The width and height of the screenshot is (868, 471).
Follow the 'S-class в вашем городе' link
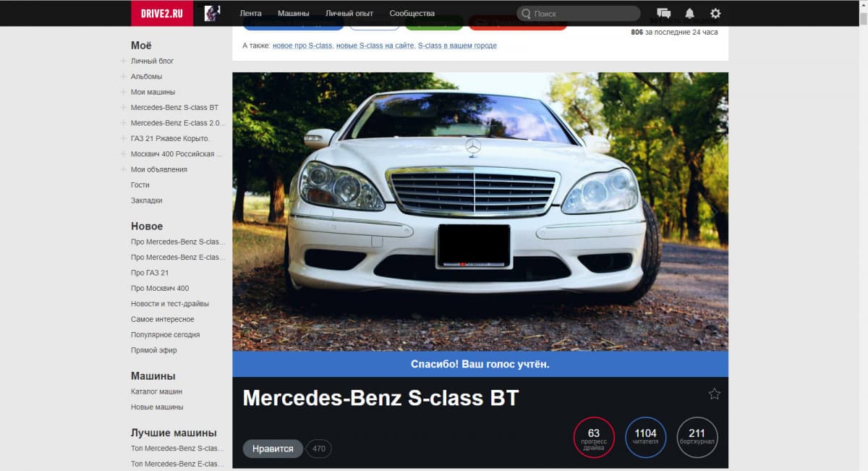457,46
